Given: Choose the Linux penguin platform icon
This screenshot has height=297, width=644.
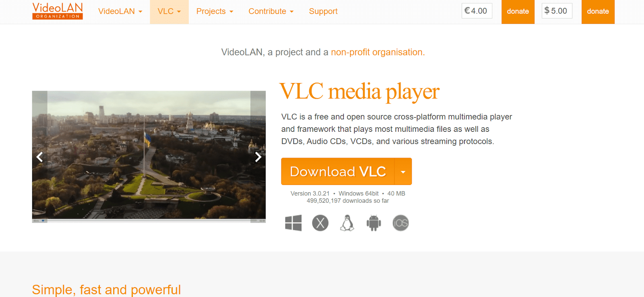Looking at the screenshot, I should [x=347, y=223].
